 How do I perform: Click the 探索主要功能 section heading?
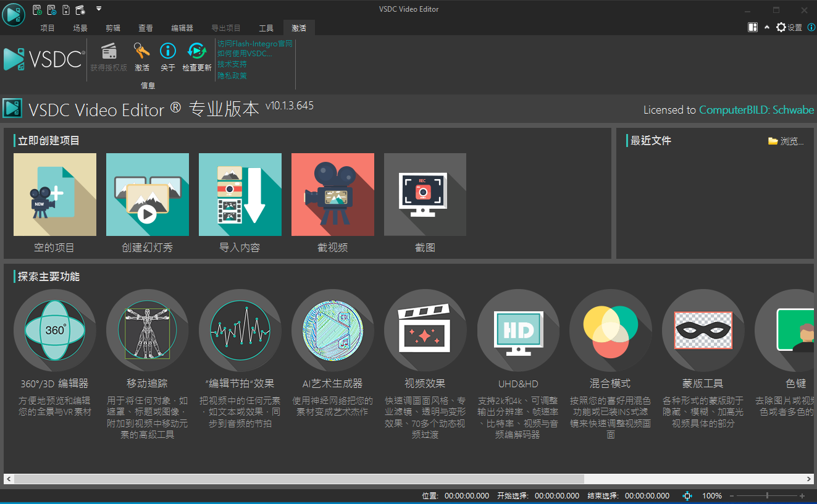(x=49, y=277)
